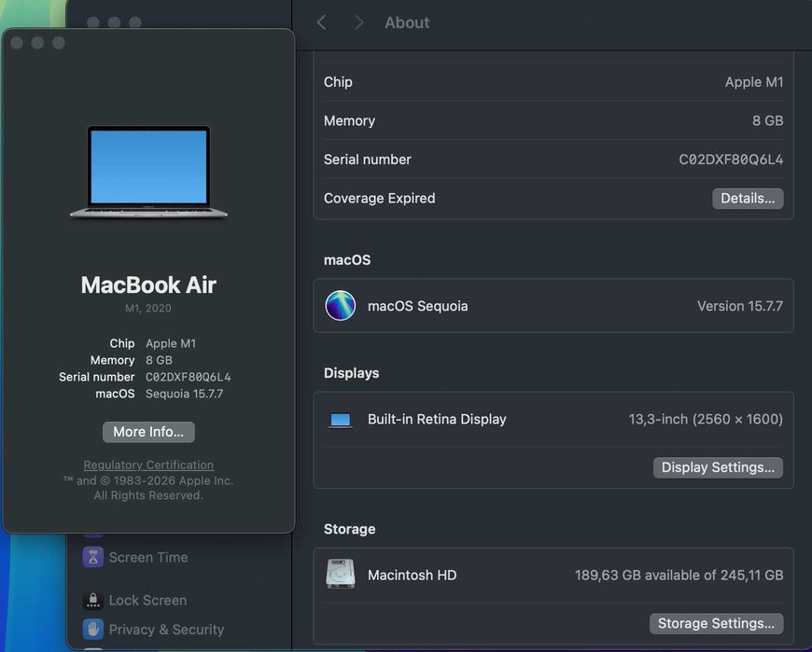Click the macOS Sequoia logo icon

(x=341, y=305)
